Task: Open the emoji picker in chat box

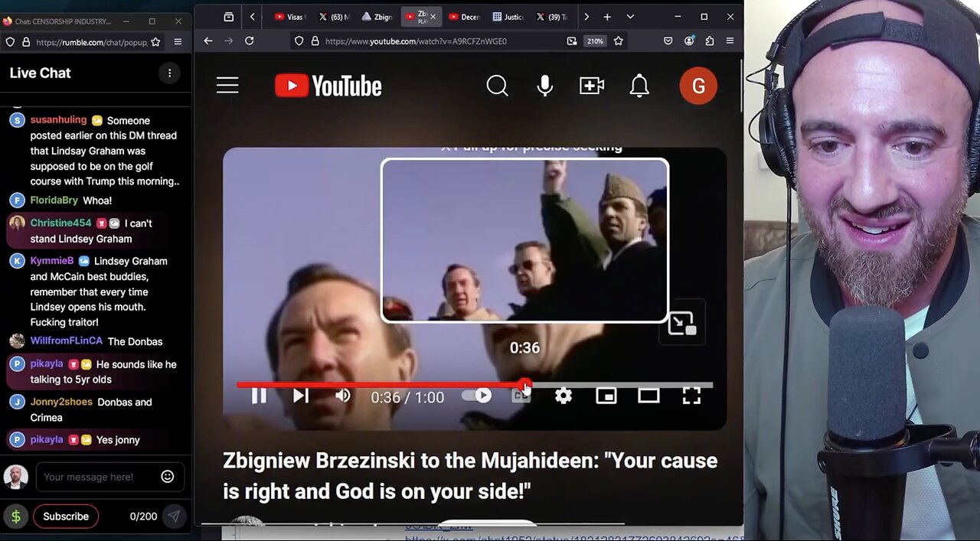Action: click(168, 477)
